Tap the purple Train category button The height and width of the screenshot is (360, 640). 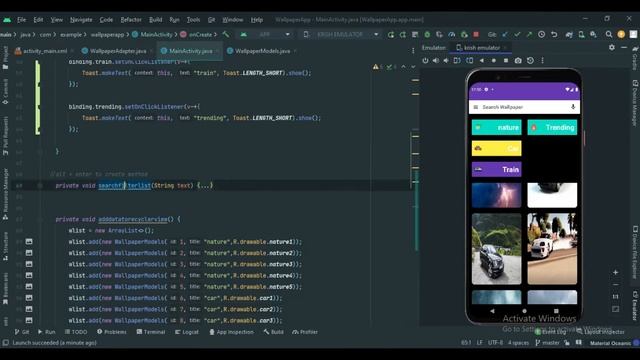[x=496, y=169]
